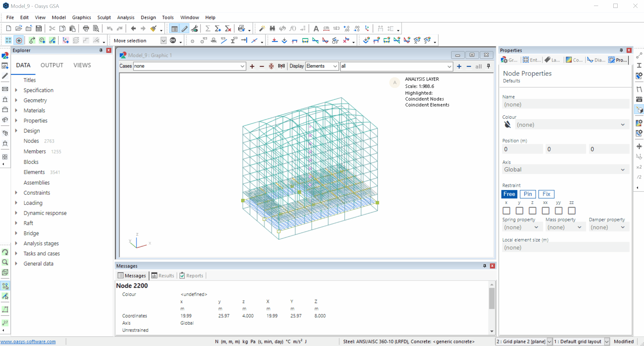Viewport: 644px width, 346px height.
Task: Select the Pin restraint option
Action: 528,194
